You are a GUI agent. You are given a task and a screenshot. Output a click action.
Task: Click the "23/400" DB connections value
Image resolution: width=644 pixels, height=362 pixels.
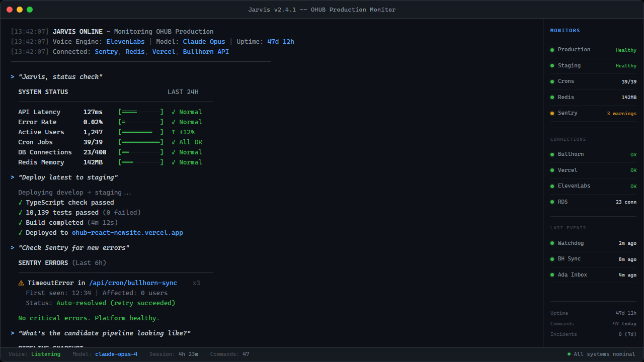95,152
